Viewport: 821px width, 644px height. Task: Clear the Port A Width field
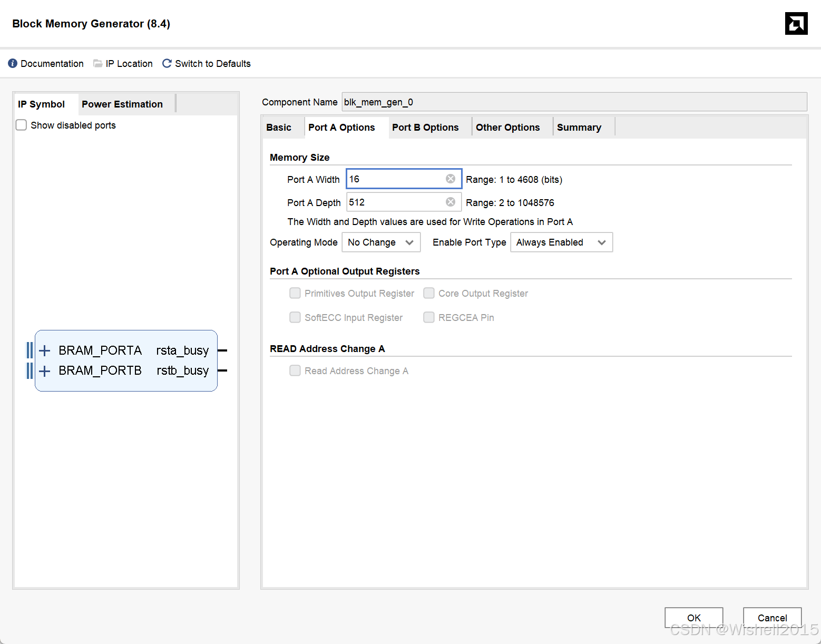pyautogui.click(x=451, y=179)
